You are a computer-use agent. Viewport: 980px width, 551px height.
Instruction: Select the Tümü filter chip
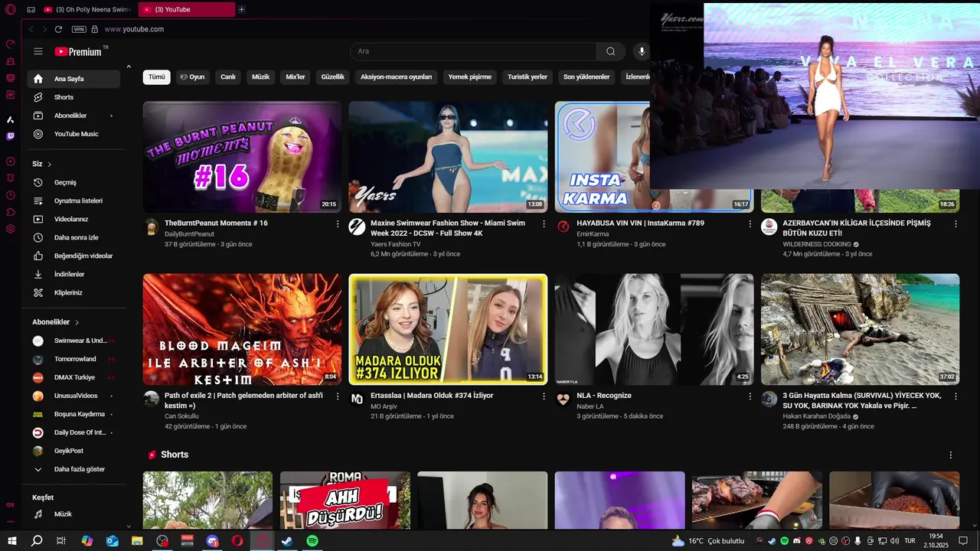tap(157, 77)
